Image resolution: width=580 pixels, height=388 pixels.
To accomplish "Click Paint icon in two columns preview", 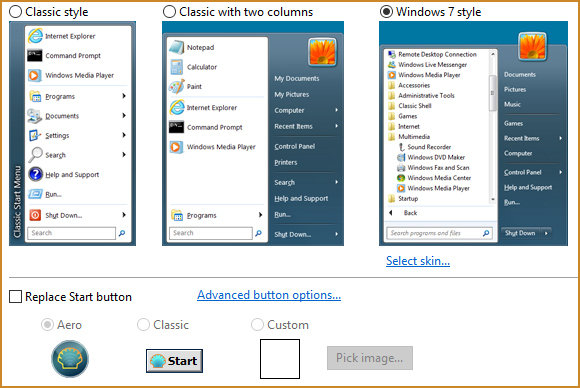I will coord(176,87).
